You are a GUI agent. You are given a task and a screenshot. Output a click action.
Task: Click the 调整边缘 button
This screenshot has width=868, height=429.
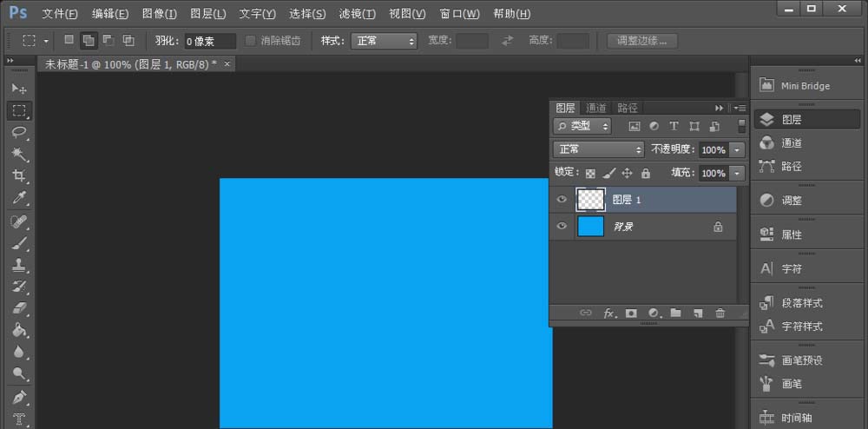[x=642, y=41]
